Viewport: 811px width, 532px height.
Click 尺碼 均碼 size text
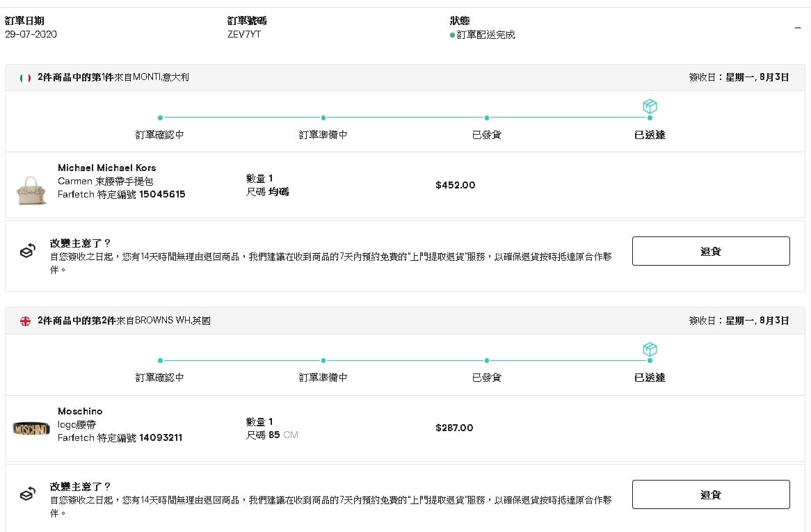pos(267,192)
